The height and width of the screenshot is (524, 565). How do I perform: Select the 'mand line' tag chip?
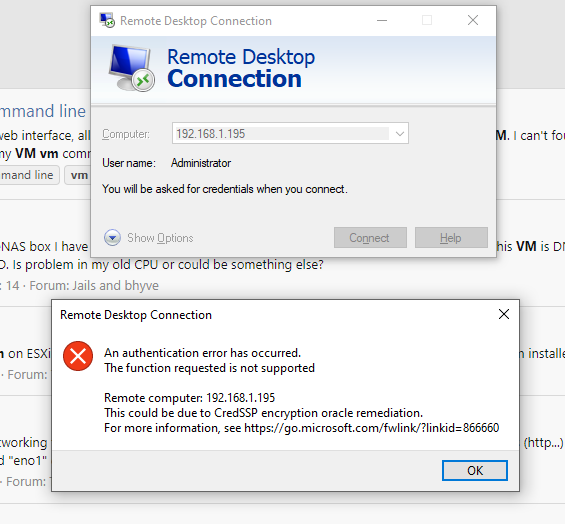coord(27,175)
